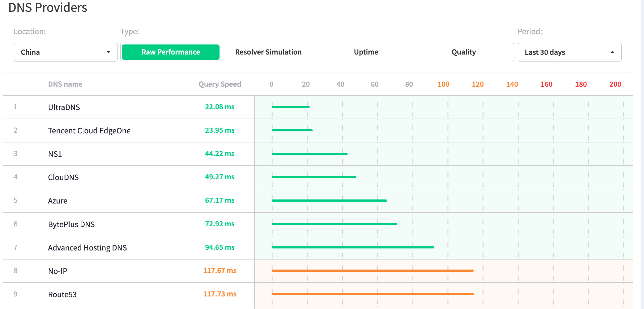Screen dimensions: 644x309
Task: Expand the Last 30 days period dropdown
Action: pyautogui.click(x=569, y=52)
